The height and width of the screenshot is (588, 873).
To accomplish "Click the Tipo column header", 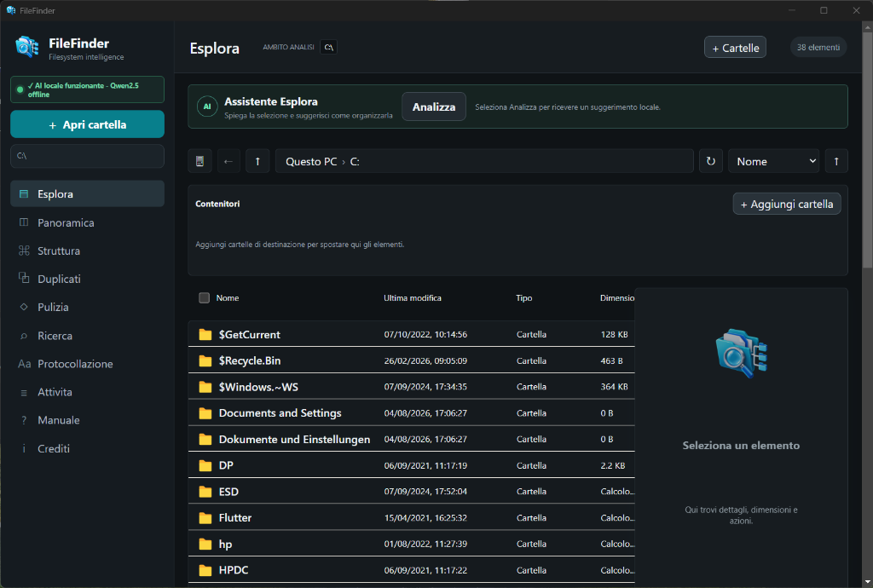I will [524, 297].
